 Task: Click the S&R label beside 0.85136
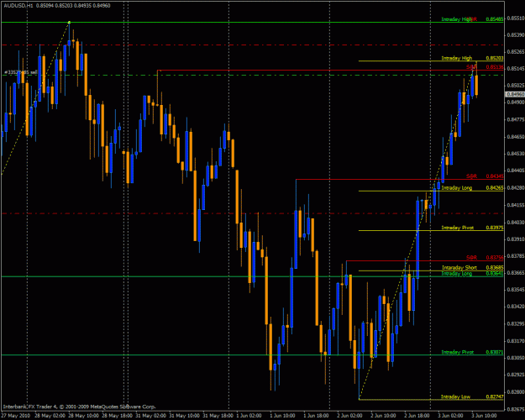pos(471,67)
